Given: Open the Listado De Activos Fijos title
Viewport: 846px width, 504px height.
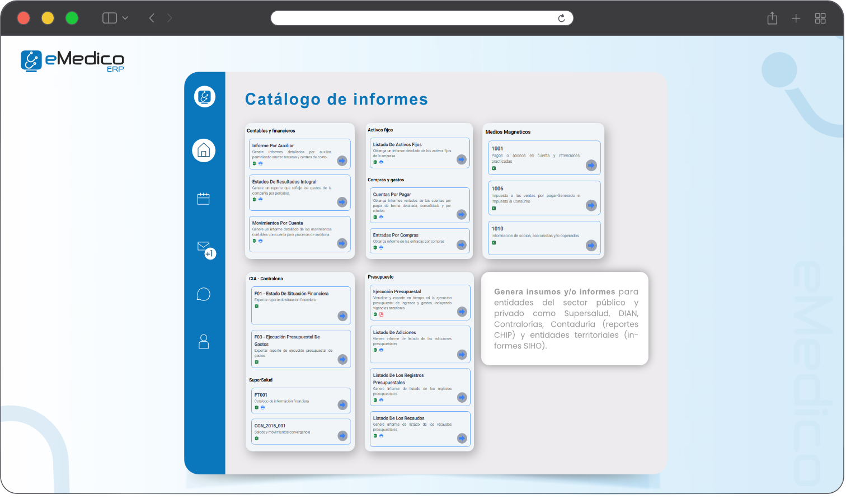Looking at the screenshot, I should [x=397, y=144].
